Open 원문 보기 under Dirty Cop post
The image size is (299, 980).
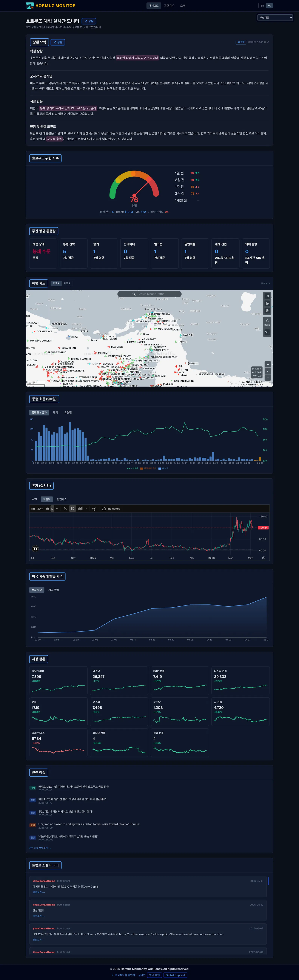[x=38, y=892]
